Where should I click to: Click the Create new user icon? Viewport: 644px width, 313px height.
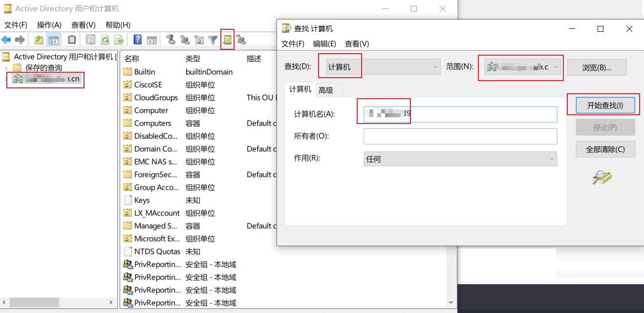(171, 40)
